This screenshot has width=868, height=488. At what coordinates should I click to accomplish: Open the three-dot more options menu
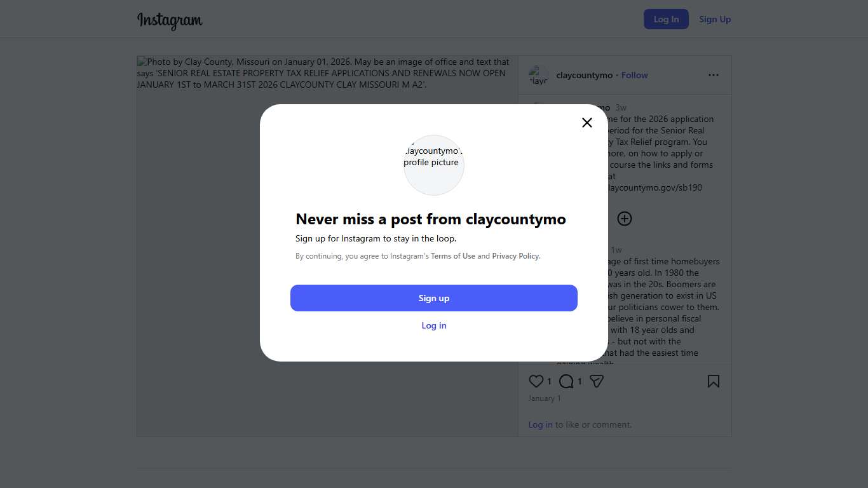714,75
